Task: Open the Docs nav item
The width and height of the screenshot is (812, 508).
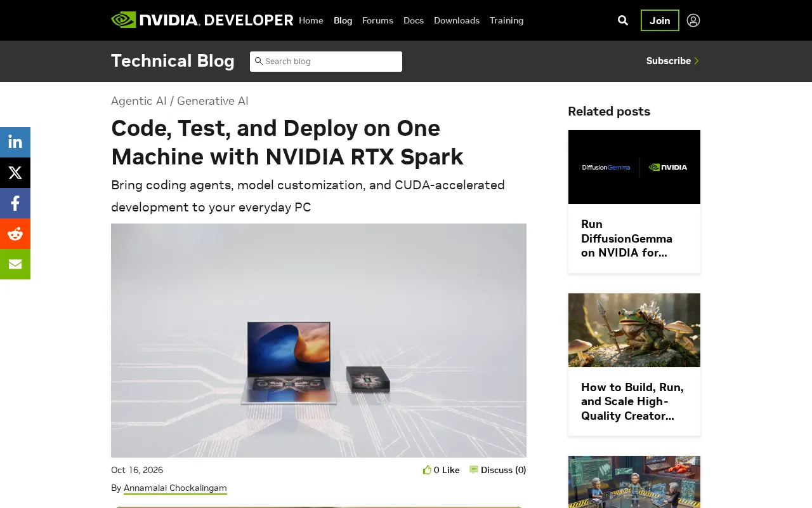Action: [x=414, y=20]
